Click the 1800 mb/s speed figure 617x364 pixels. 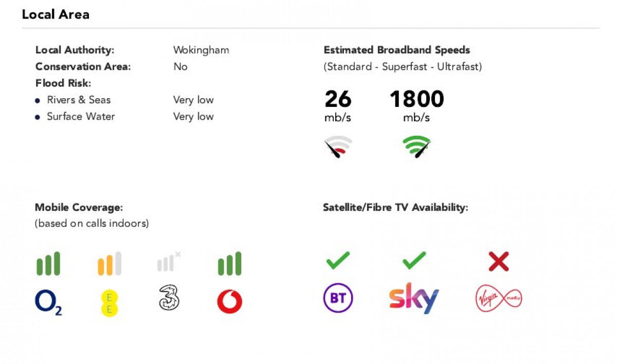coord(416,99)
